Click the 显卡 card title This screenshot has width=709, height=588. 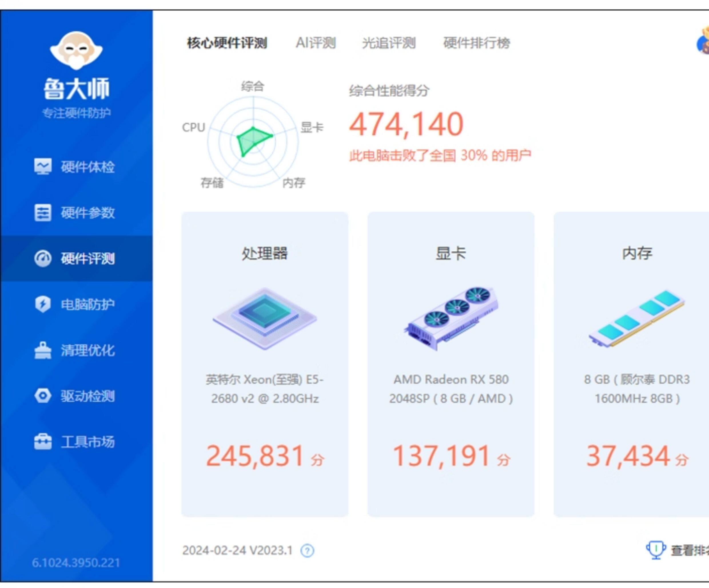[x=451, y=253]
